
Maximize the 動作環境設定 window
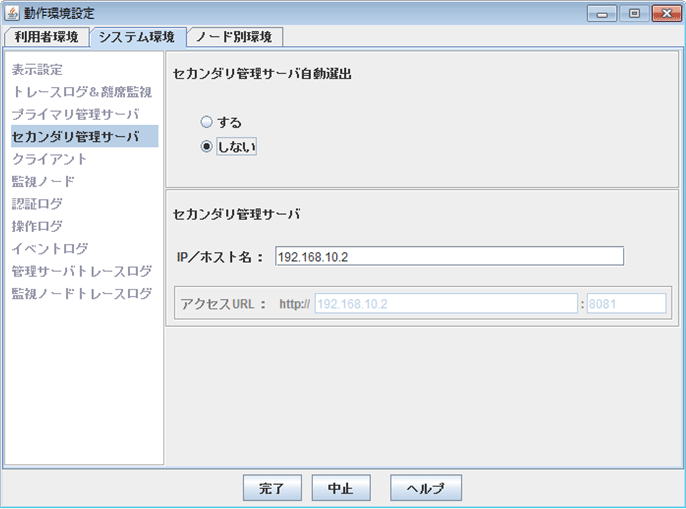click(634, 14)
